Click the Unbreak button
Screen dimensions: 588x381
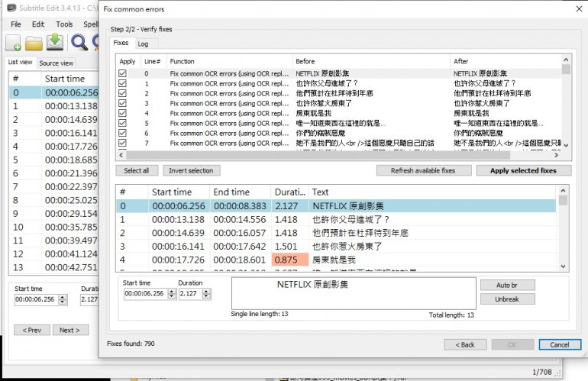[507, 299]
